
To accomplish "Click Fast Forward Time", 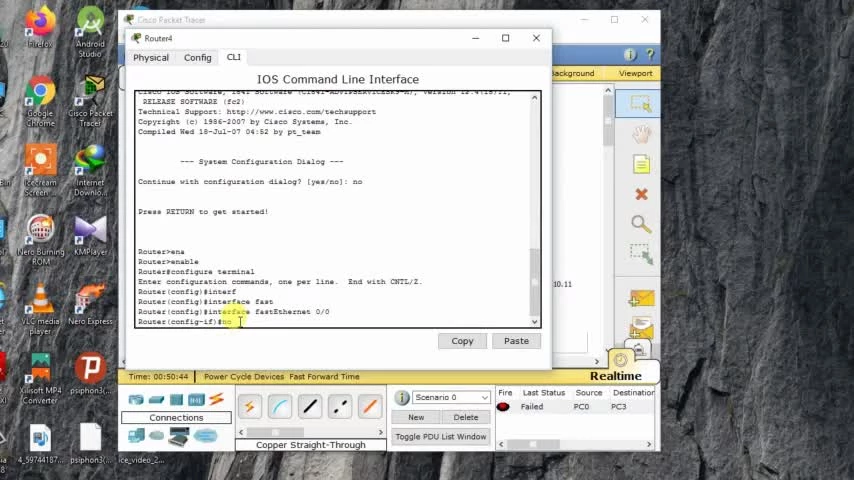I will [324, 376].
